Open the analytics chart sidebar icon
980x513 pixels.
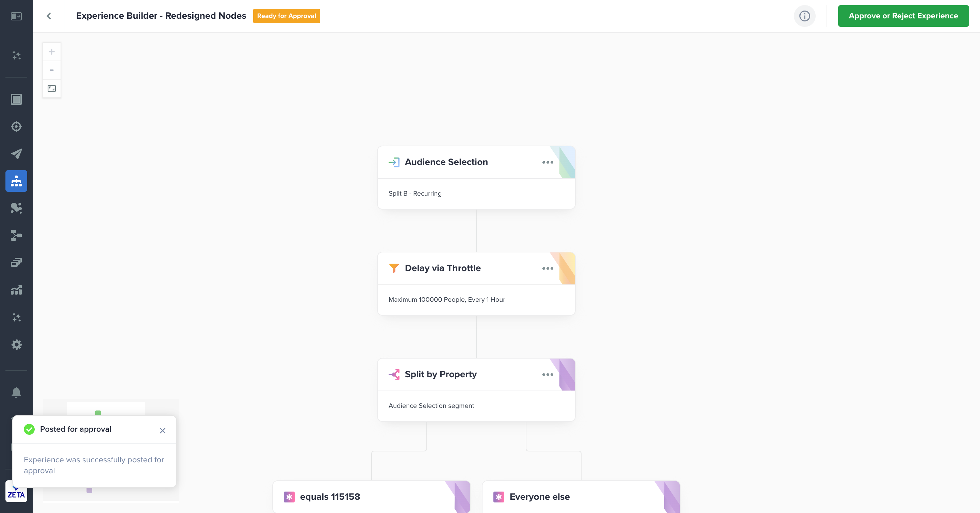pos(16,290)
